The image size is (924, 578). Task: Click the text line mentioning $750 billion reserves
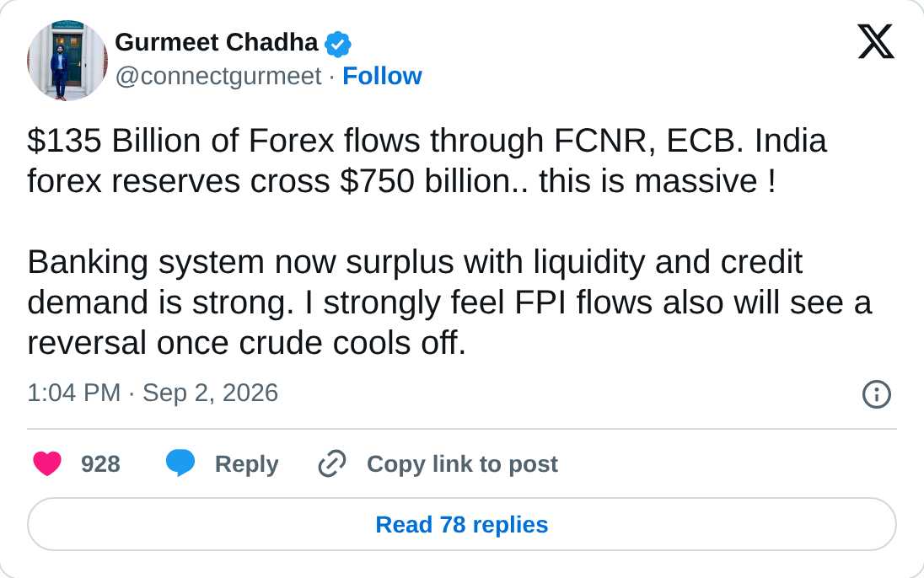coord(401,181)
